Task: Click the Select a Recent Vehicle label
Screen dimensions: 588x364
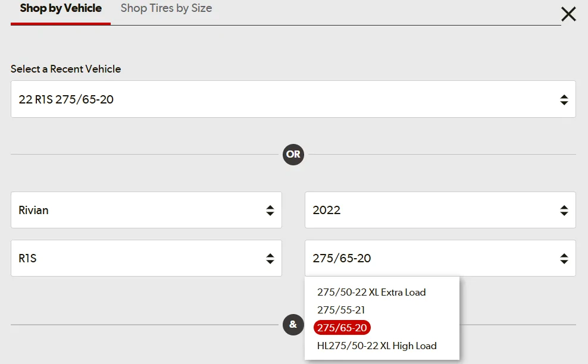Action: click(65, 69)
